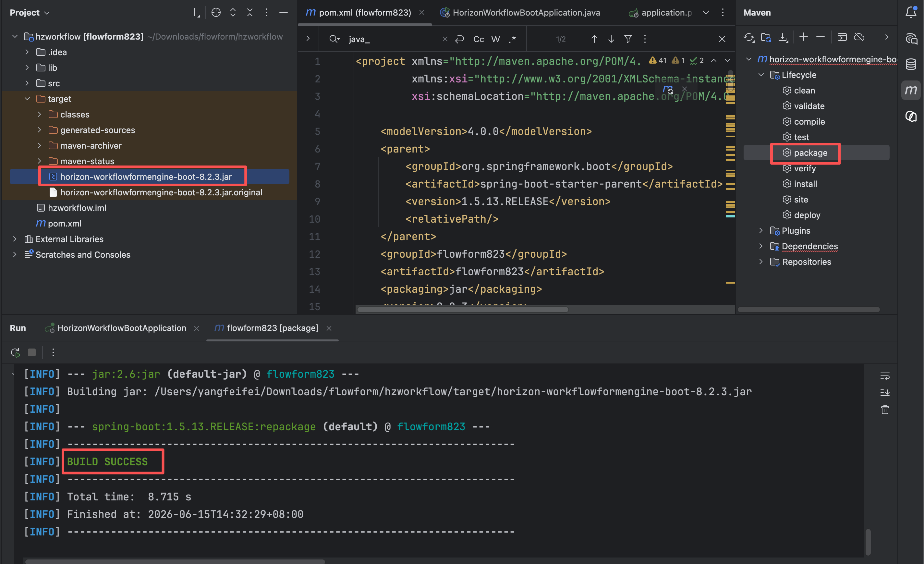Click editor horizontal scrollbar
Screen dimensions: 924x564
pos(463,310)
